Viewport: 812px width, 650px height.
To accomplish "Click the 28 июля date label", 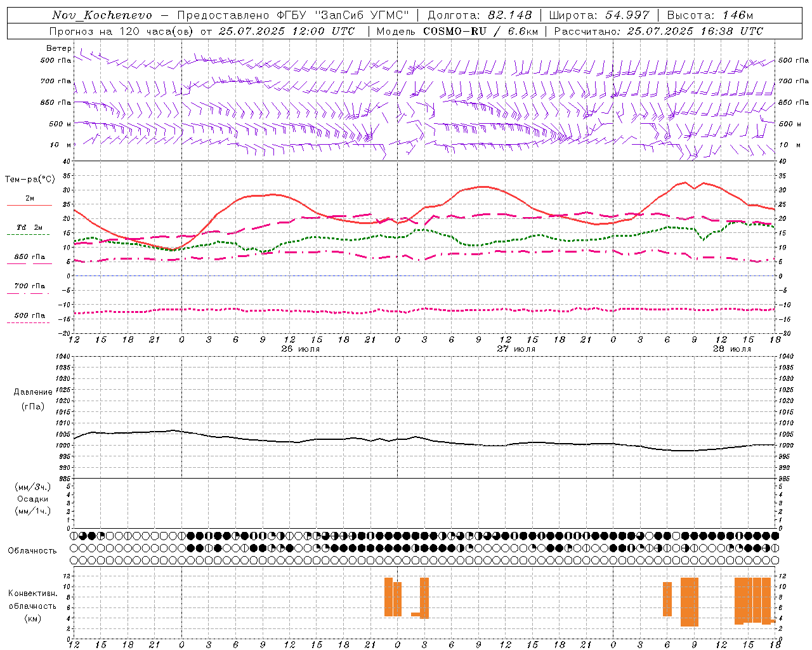I will coord(732,349).
